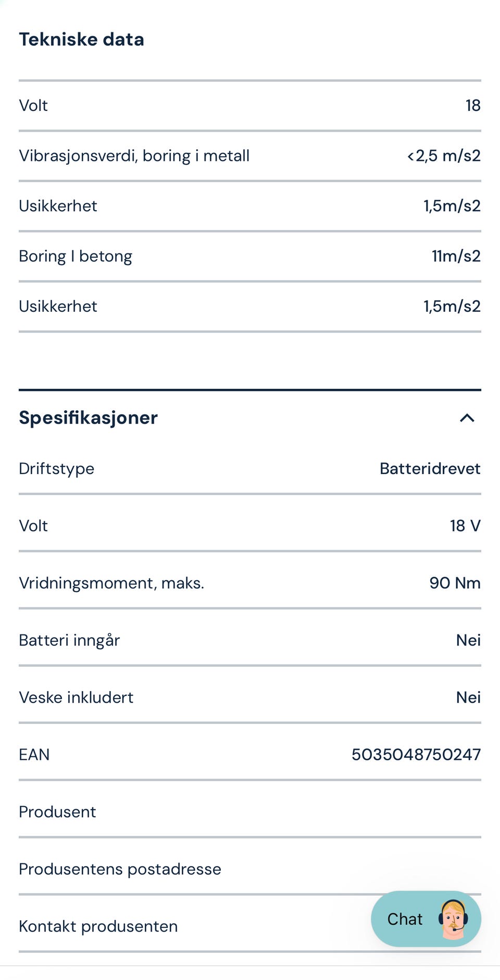The height and width of the screenshot is (980, 500).
Task: Click Vibrasjonsverdi, boring i metall label
Action: point(134,156)
